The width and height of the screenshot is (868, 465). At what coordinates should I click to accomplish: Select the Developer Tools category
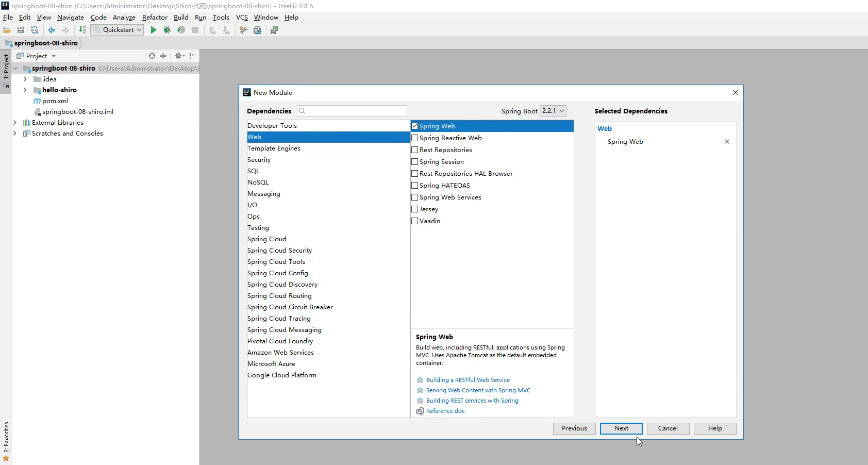click(x=328, y=126)
